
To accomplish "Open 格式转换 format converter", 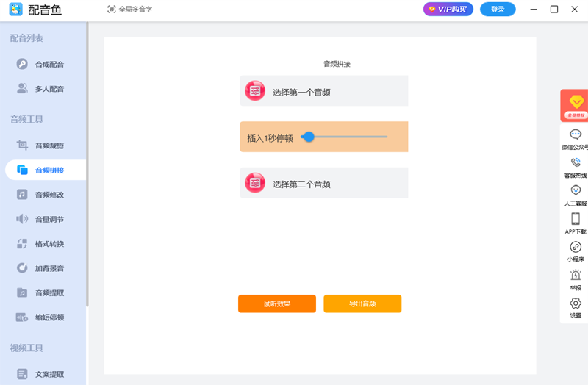I will click(x=49, y=244).
